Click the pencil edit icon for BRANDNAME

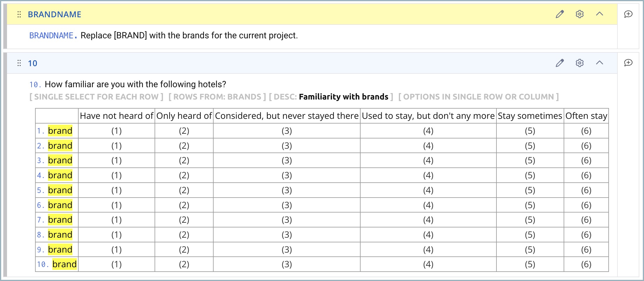click(560, 14)
